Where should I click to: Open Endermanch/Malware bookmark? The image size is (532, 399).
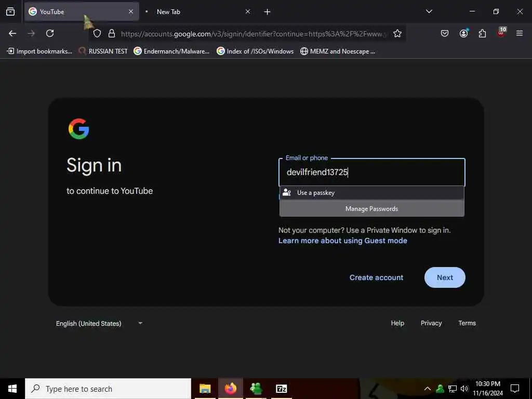point(171,51)
